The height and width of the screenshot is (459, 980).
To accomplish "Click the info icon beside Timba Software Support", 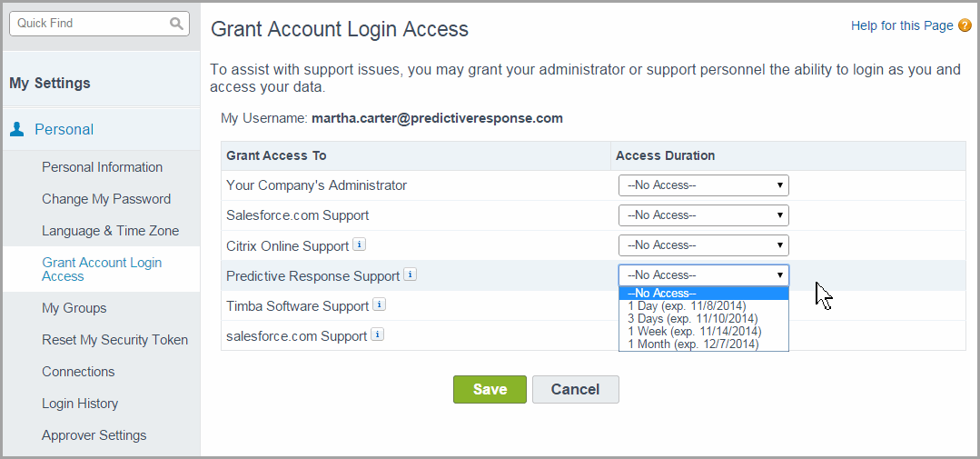I will coord(379,305).
